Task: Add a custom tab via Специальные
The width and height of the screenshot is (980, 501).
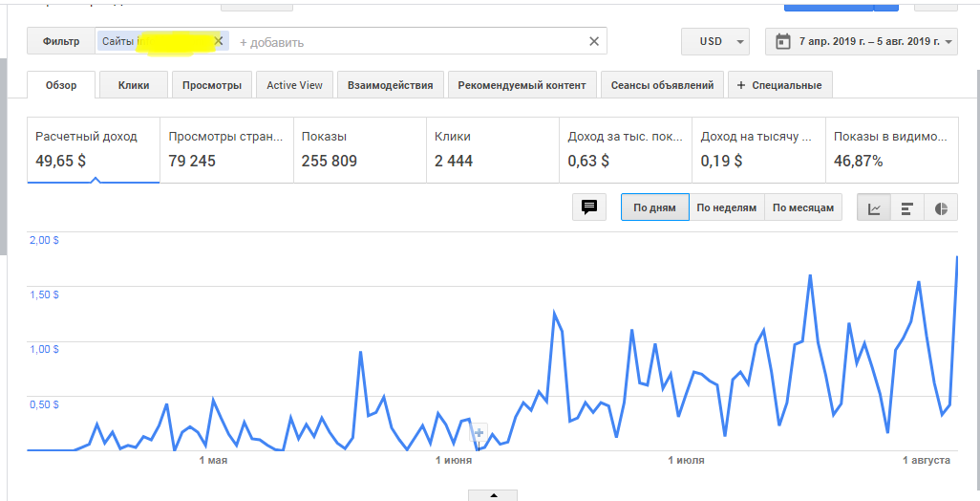Action: (x=779, y=85)
